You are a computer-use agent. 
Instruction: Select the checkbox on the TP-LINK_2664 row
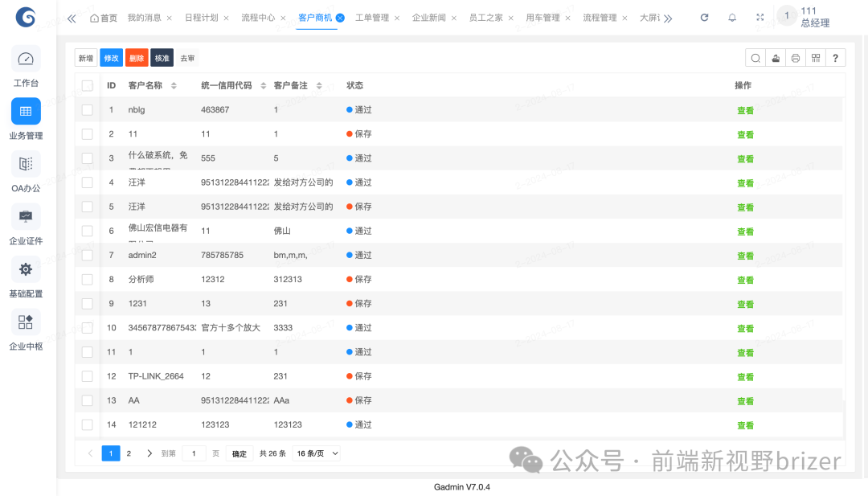(x=87, y=375)
